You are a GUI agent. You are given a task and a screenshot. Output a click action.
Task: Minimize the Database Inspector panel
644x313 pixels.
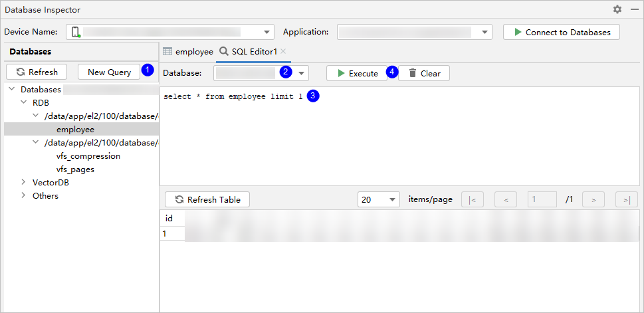[x=634, y=9]
